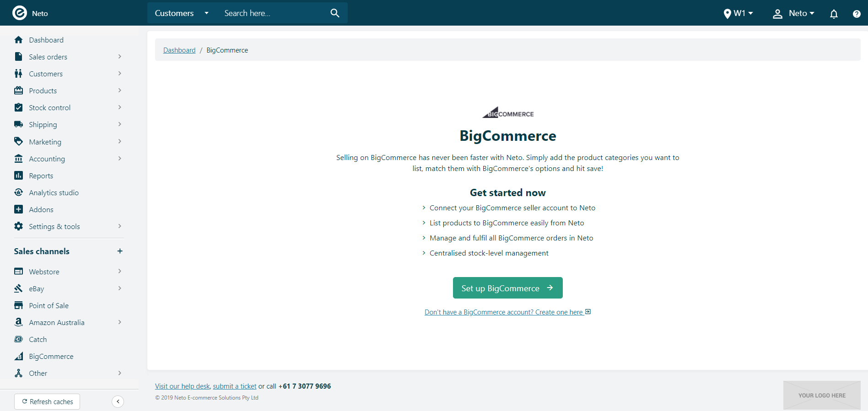This screenshot has width=868, height=411.
Task: Click the W1 location pin icon
Action: pos(727,14)
